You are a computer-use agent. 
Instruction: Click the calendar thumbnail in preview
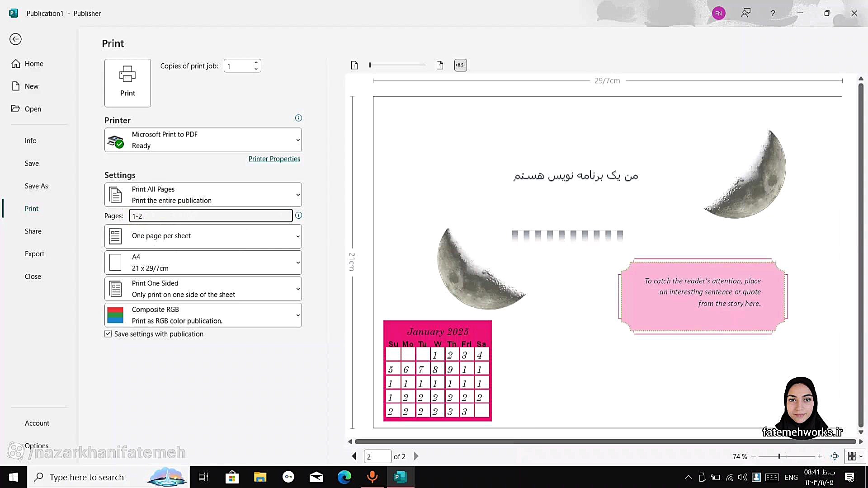point(438,371)
